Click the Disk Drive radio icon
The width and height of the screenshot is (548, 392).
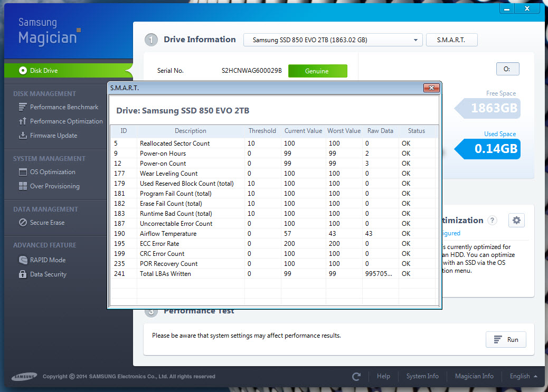coord(23,71)
